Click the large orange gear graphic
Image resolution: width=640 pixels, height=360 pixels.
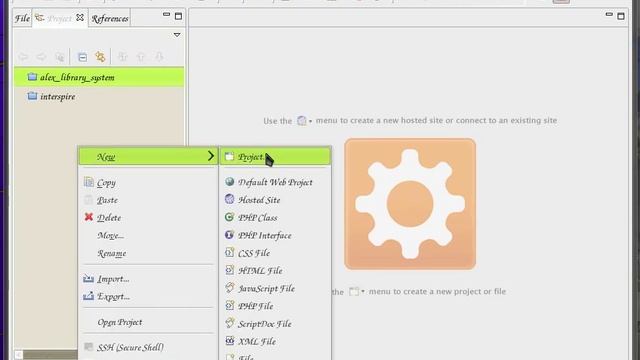pyautogui.click(x=410, y=204)
